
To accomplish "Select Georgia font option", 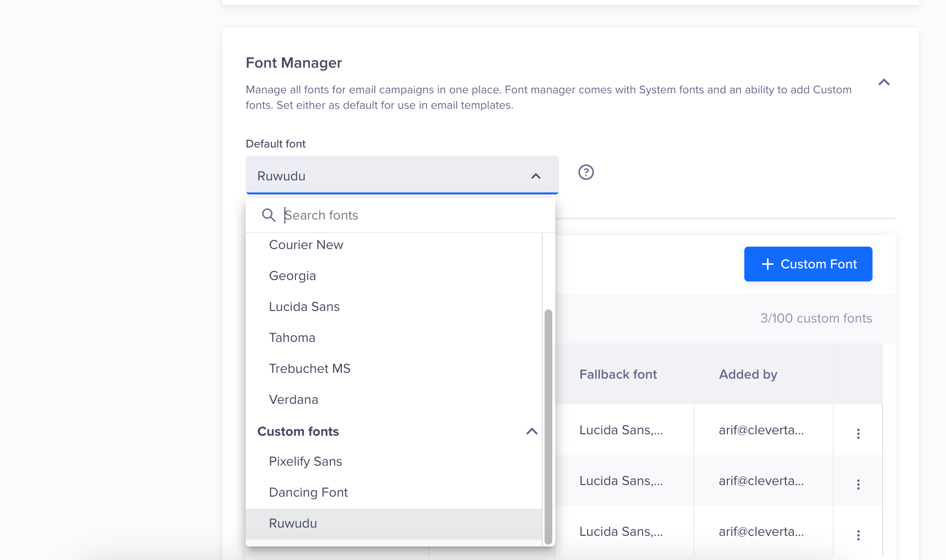I will coord(394,276).
